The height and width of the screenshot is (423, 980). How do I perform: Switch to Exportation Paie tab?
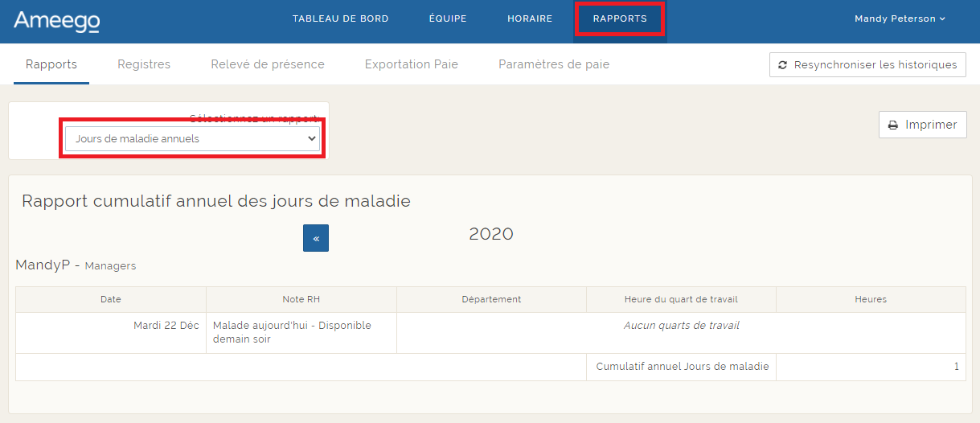point(411,64)
